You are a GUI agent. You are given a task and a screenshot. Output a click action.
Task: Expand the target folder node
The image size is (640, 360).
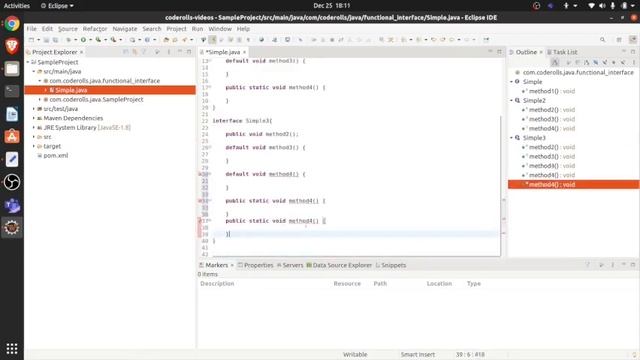coord(34,146)
